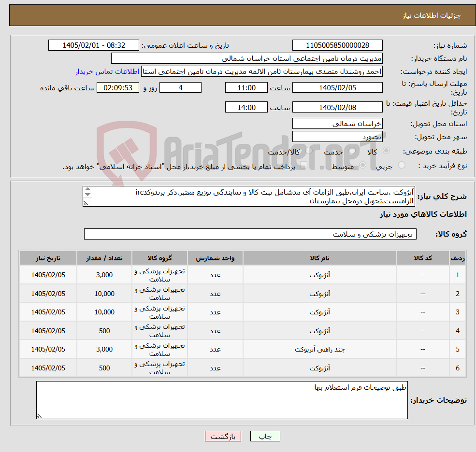Click the گروه کالا field تجهیزات پزشکی و سلامت
Image resolution: width=476 pixels, height=452 pixels.
coord(250,234)
